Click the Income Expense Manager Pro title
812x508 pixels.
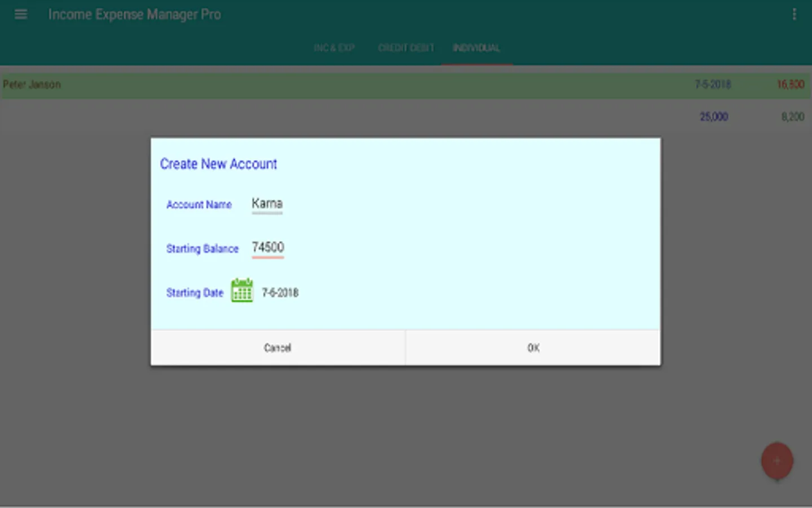tap(134, 14)
